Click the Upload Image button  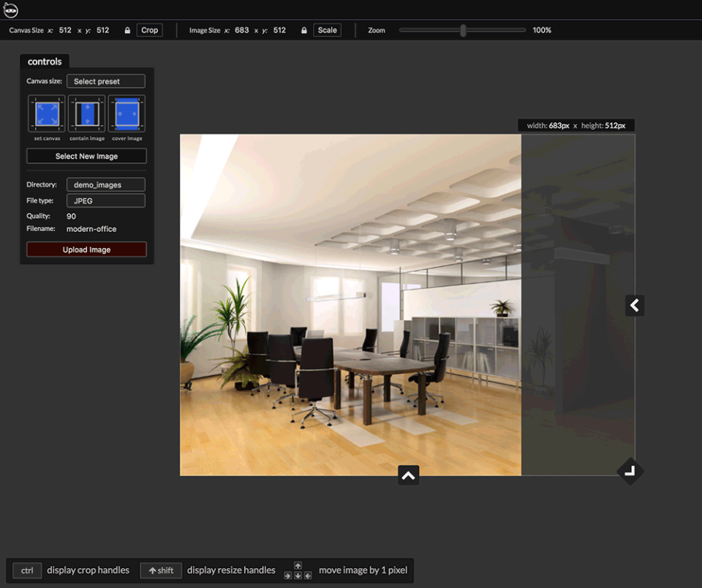click(86, 249)
